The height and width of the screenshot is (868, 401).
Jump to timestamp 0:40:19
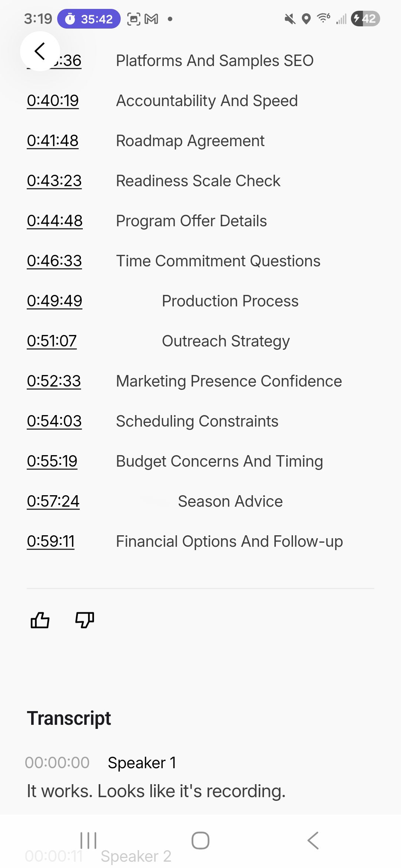(53, 101)
